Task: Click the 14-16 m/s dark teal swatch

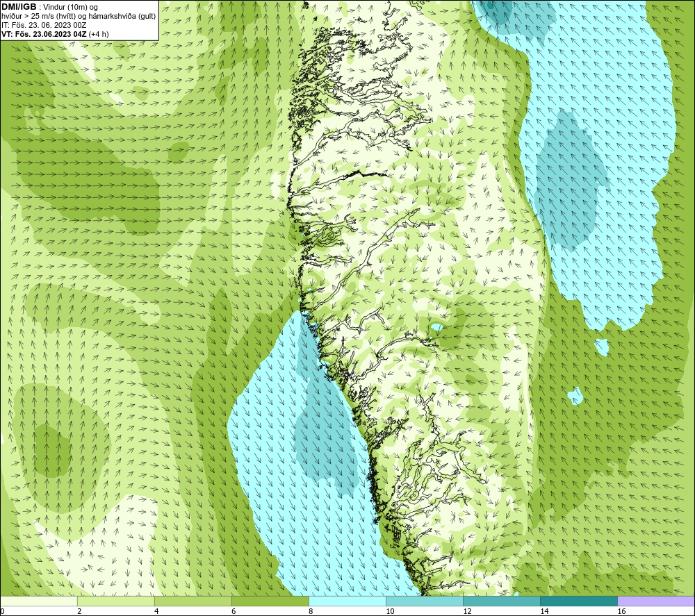Action: coord(579,601)
